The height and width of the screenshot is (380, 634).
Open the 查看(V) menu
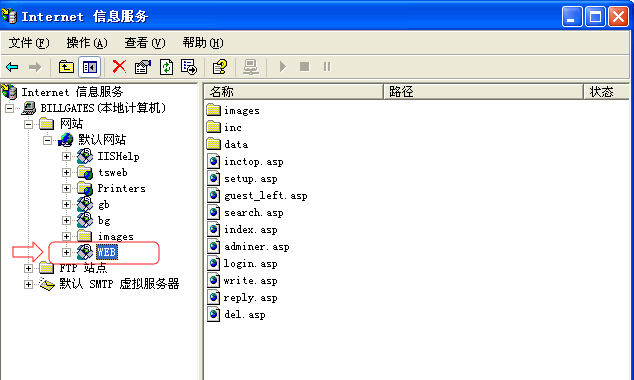coord(145,43)
